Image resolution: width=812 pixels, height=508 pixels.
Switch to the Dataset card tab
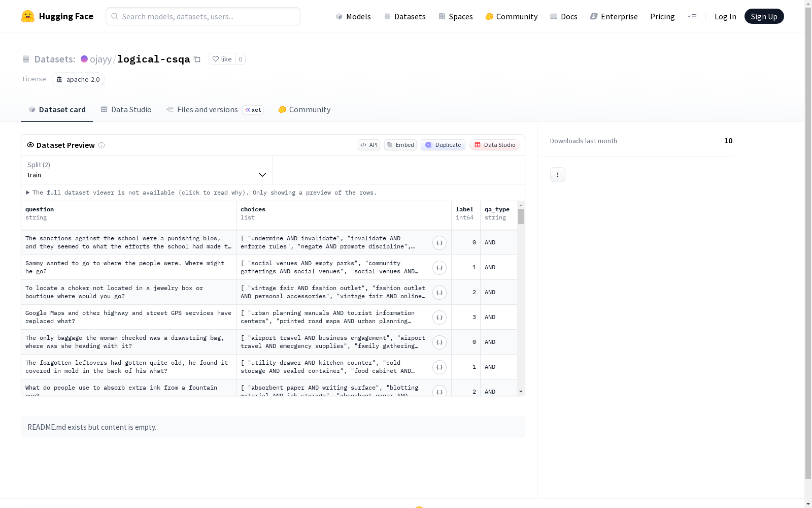click(x=57, y=109)
